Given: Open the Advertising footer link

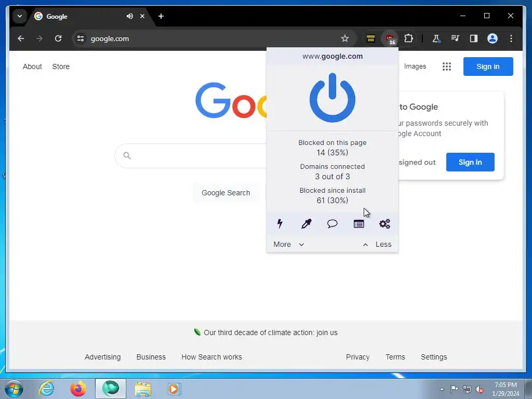Looking at the screenshot, I should [x=102, y=357].
